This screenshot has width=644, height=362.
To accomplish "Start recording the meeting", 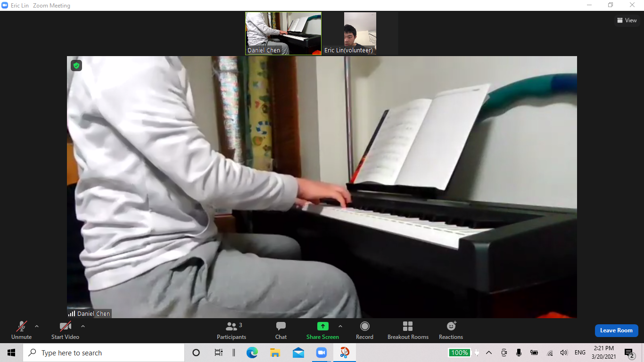I will coord(364,330).
